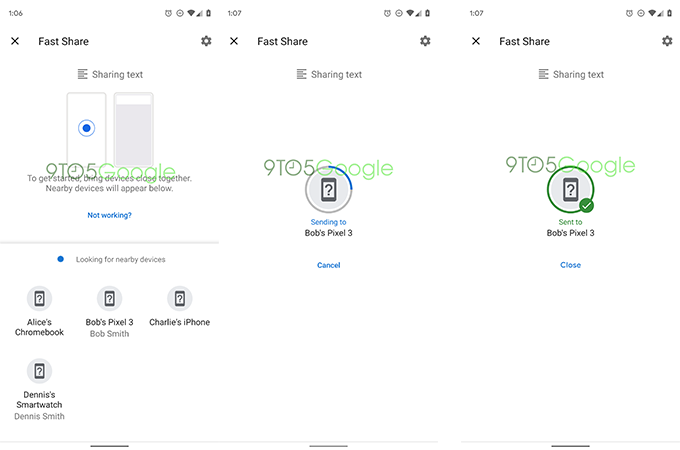Cancel sending to Bob's Pixel 3

tap(328, 265)
